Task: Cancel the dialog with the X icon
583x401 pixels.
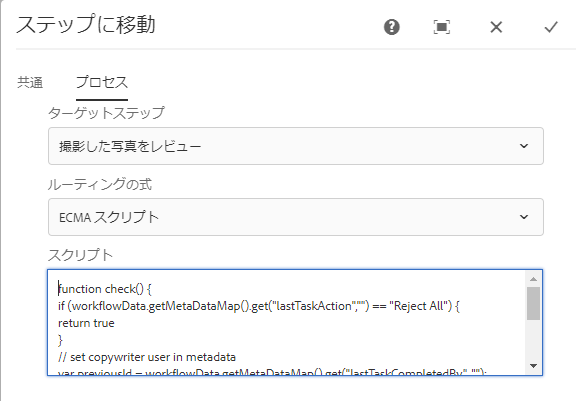Action: tap(496, 27)
